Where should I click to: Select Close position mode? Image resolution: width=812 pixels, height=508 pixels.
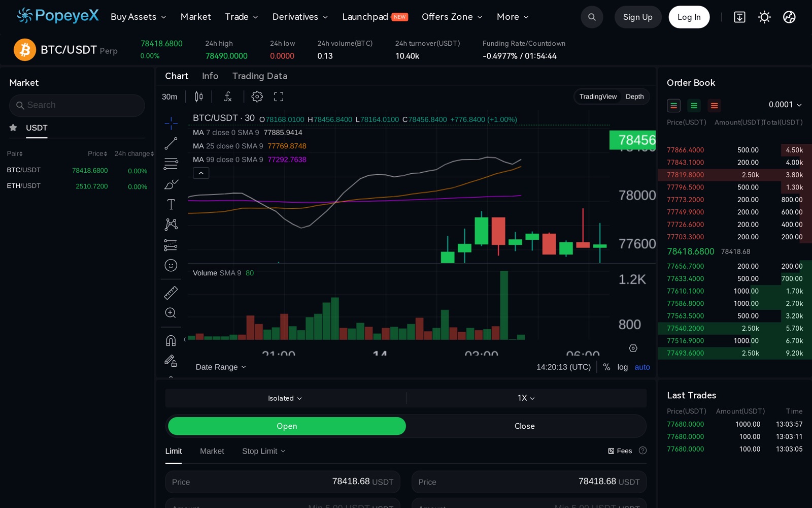[x=525, y=426]
